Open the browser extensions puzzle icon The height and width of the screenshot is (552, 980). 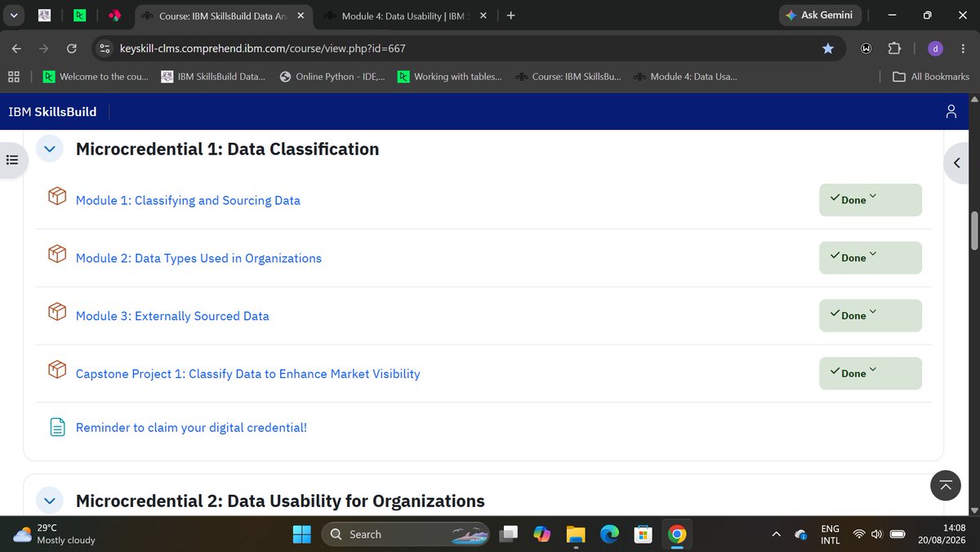[895, 48]
